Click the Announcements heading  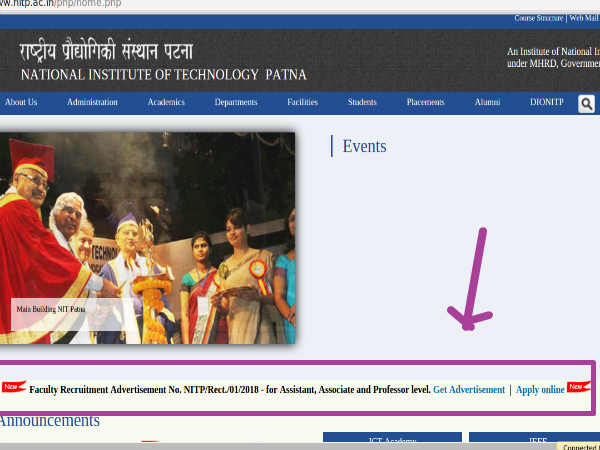[x=50, y=421]
